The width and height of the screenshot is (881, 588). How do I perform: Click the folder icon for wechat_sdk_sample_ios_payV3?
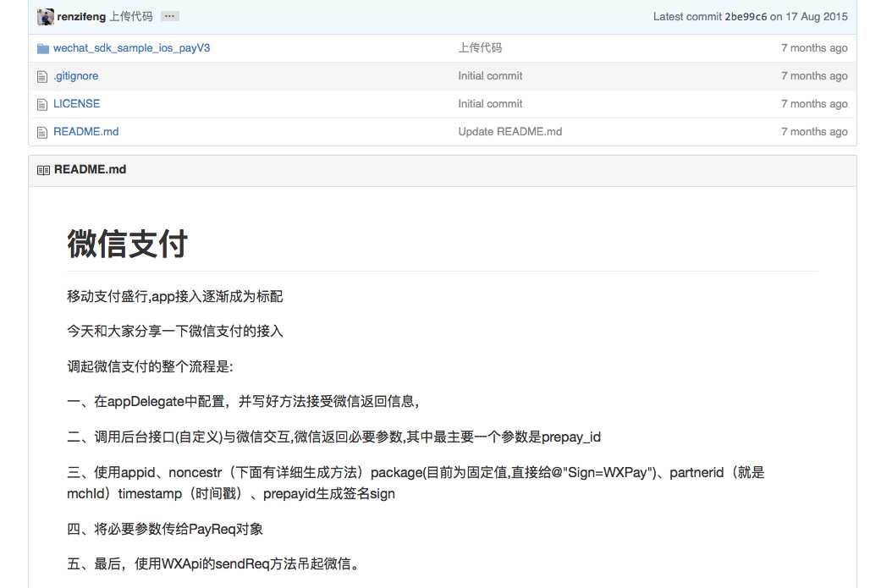[x=42, y=49]
